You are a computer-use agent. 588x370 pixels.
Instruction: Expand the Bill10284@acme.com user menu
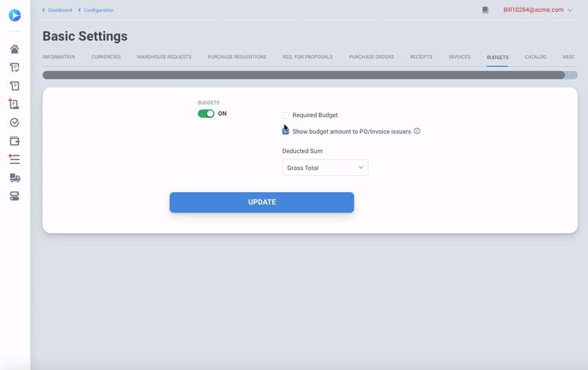tap(537, 10)
